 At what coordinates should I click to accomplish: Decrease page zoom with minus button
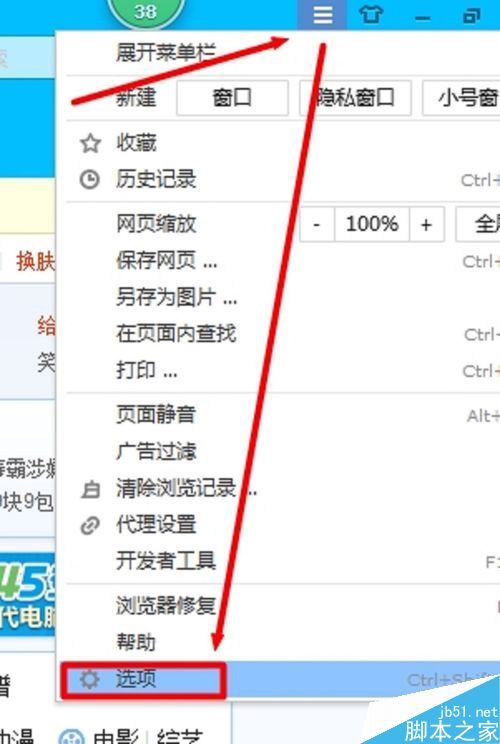tap(317, 224)
